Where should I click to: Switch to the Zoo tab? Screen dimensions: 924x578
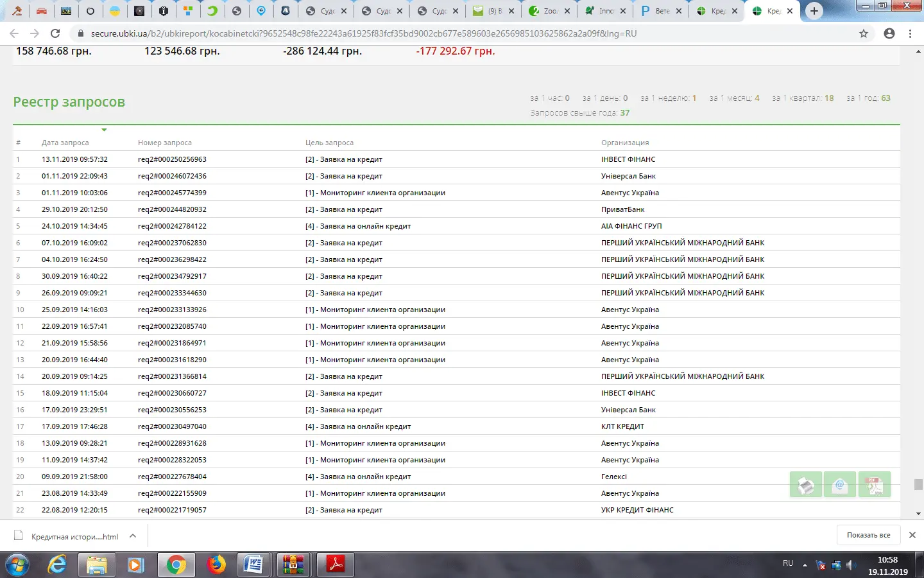coord(547,11)
